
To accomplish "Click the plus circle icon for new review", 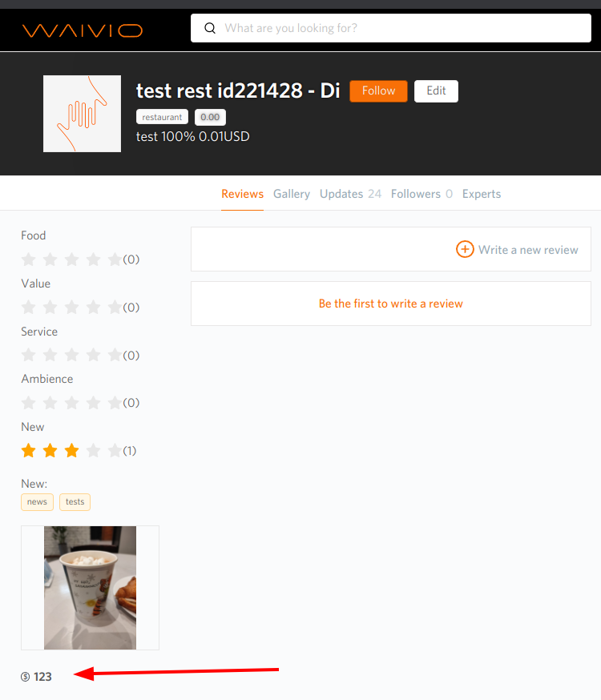I will click(x=465, y=249).
